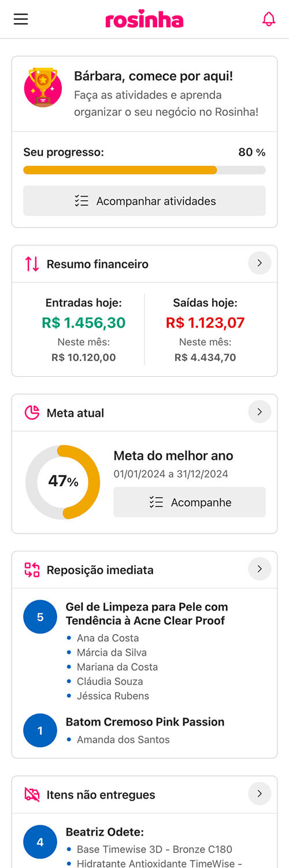Open Itens não entregues chevron

pos(260,793)
